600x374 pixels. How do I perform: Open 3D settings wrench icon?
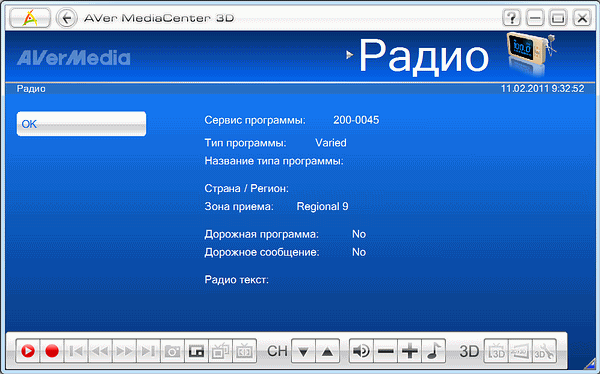coord(544,351)
